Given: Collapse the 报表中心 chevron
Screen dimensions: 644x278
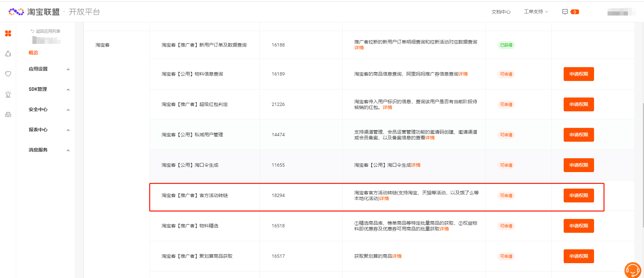Looking at the screenshot, I should 68,130.
